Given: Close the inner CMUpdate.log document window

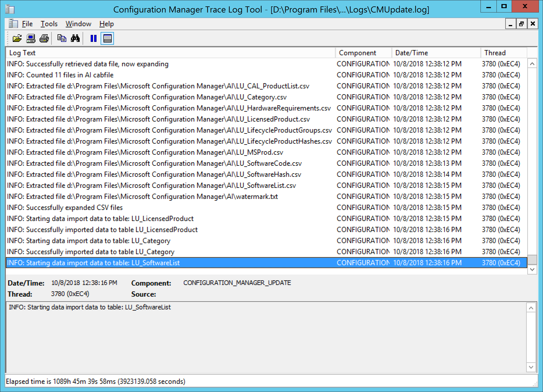Looking at the screenshot, I should tap(533, 24).
